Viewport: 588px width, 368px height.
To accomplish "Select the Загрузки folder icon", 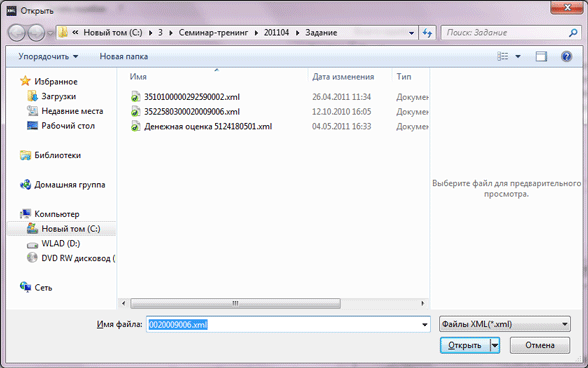I will [x=32, y=96].
